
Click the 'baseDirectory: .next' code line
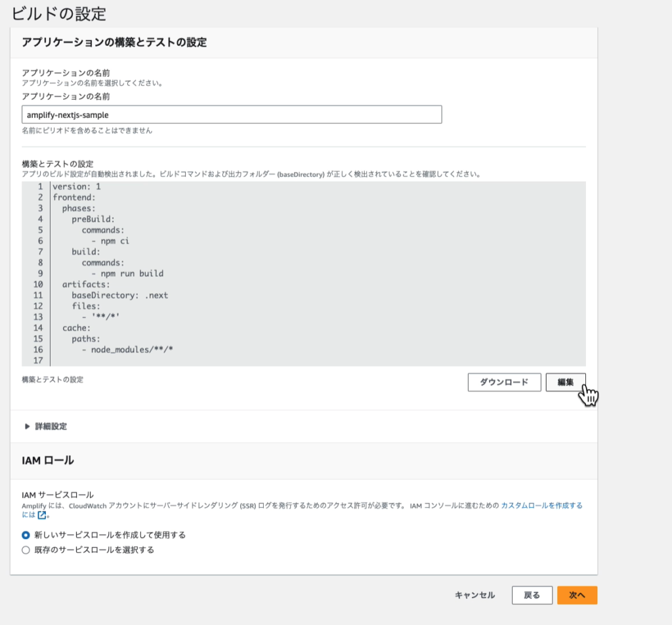119,295
